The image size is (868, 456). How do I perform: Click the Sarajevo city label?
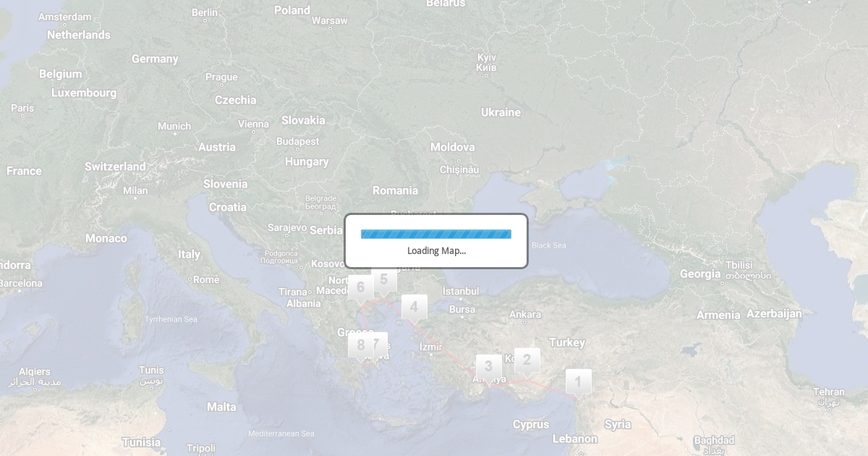point(287,227)
